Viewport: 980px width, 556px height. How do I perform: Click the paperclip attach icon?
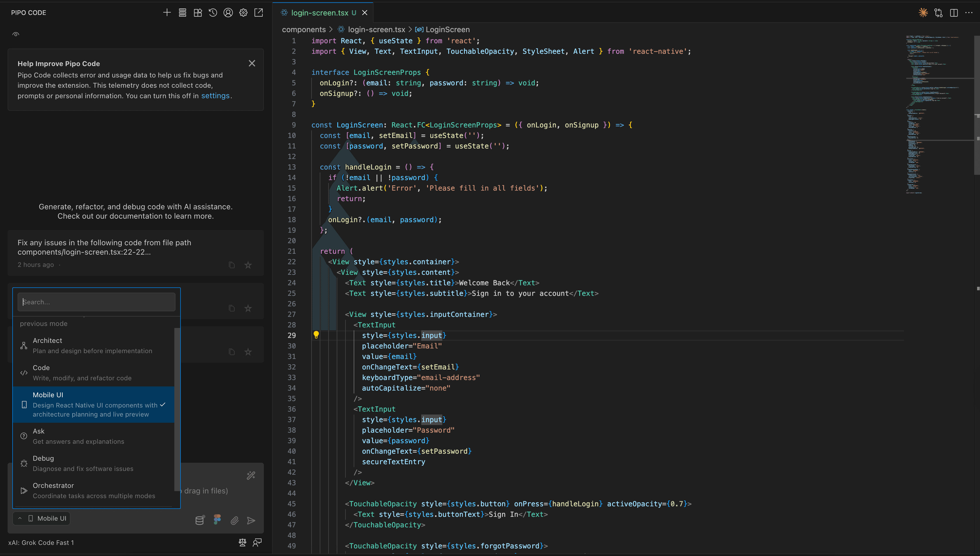pos(235,520)
